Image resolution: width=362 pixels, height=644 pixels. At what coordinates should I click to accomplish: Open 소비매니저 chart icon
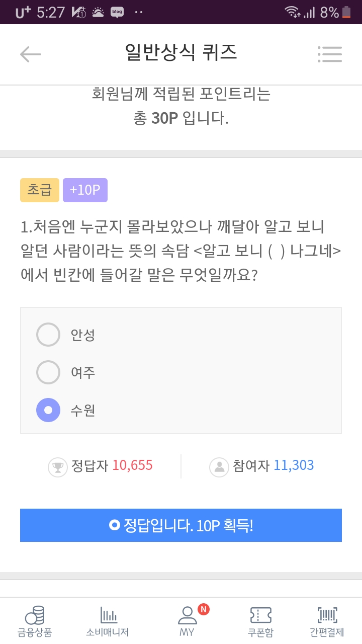[108, 615]
